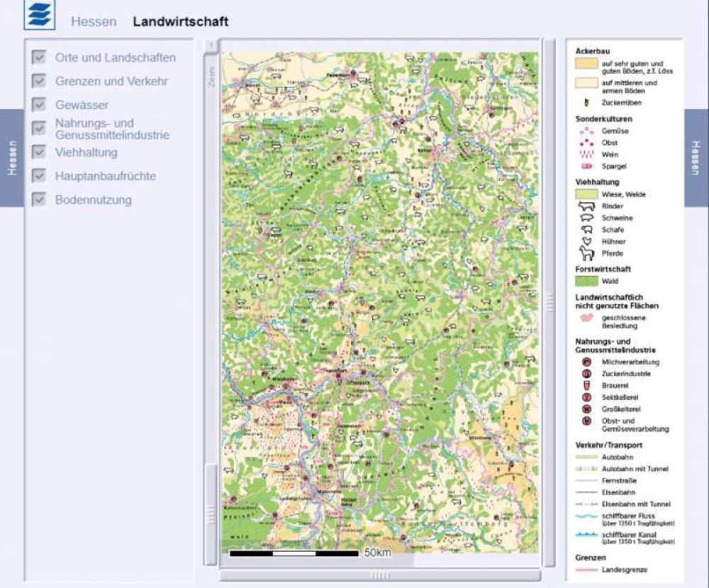709x588 pixels.
Task: Click the Sonderkulturen legend heading
Action: [603, 119]
